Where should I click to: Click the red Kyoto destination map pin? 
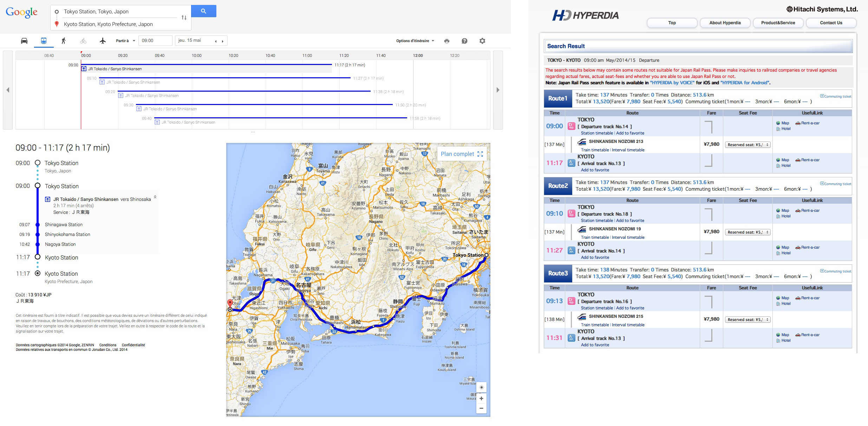[x=230, y=303]
